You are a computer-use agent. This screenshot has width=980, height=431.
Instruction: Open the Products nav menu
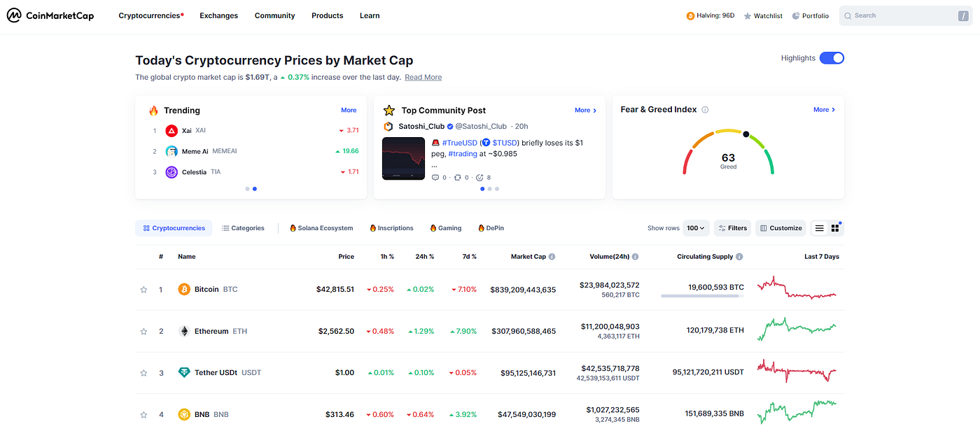tap(327, 15)
